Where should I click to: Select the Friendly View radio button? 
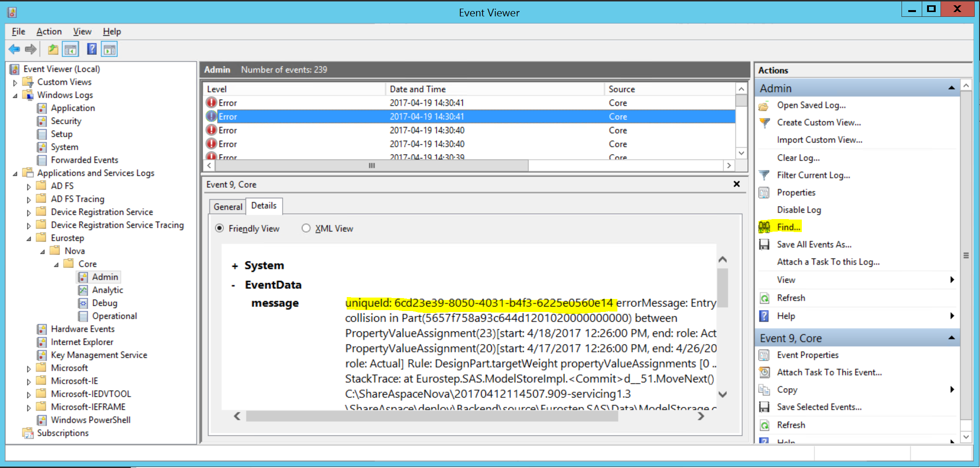pos(221,228)
